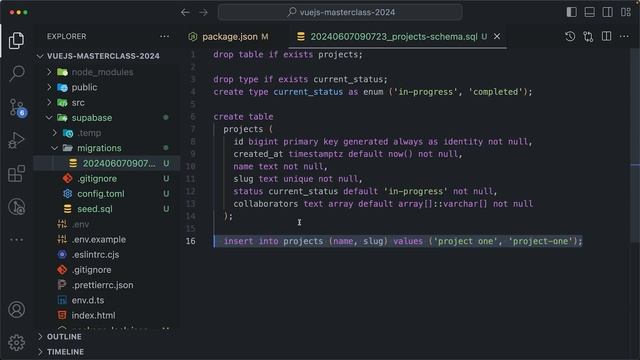640x360 pixels.
Task: Click the 'collaborators text array' line
Action: click(x=383, y=204)
